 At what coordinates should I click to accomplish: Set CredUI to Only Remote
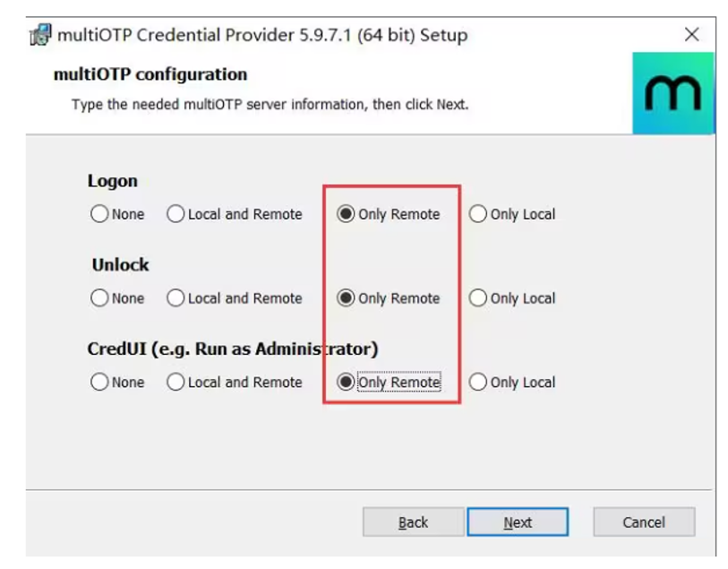pos(346,382)
